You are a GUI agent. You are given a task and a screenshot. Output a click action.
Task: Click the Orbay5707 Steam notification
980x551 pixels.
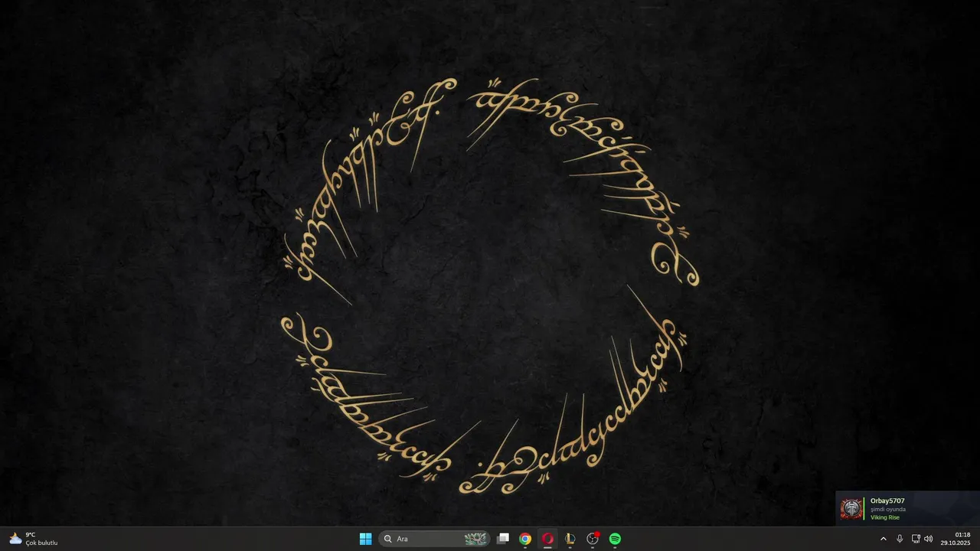907,509
